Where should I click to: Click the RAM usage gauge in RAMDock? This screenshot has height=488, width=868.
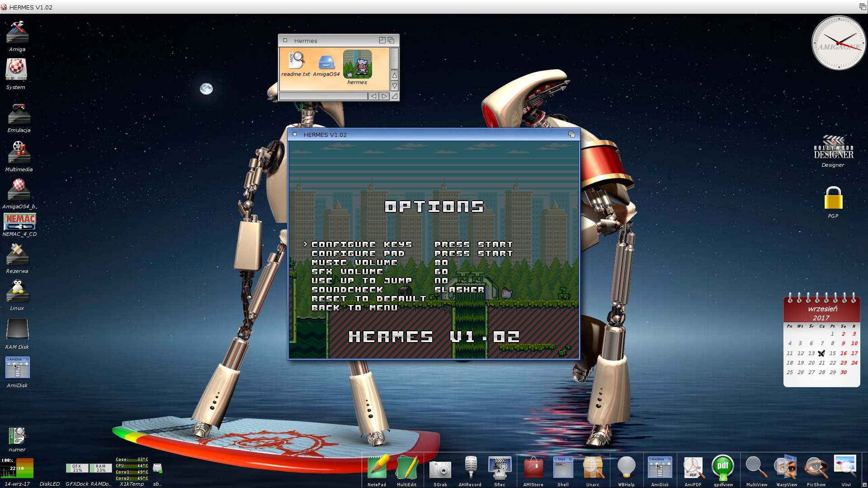100,468
